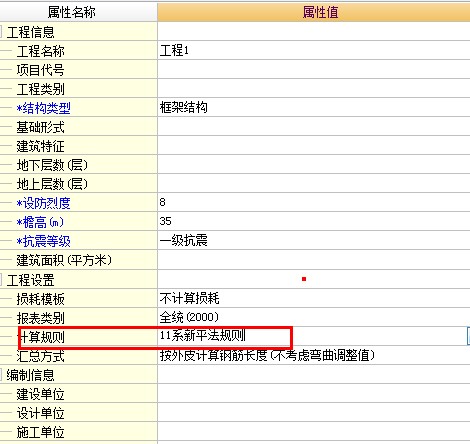Select the 项目代号 property label
Viewport: 470px width, 444px height.
[x=40, y=70]
